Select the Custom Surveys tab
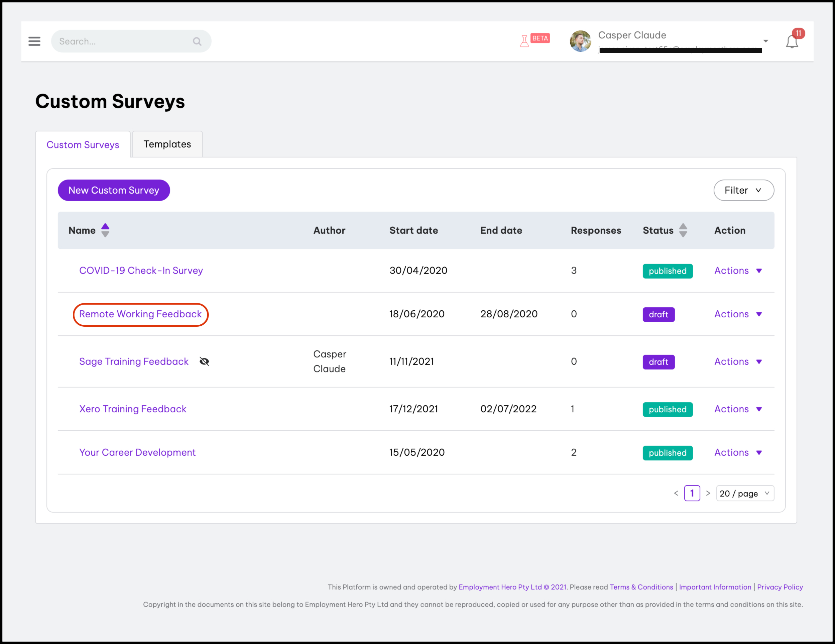835x644 pixels. coord(83,144)
